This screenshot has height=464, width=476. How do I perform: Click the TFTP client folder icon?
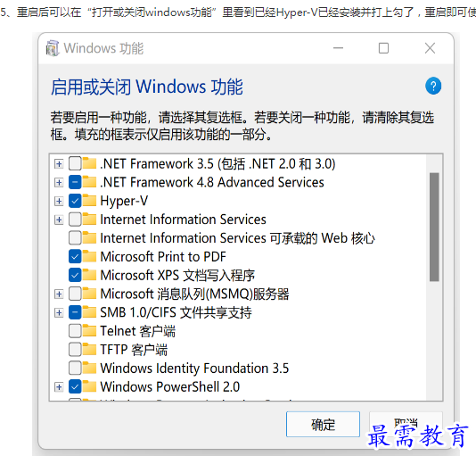(x=89, y=350)
